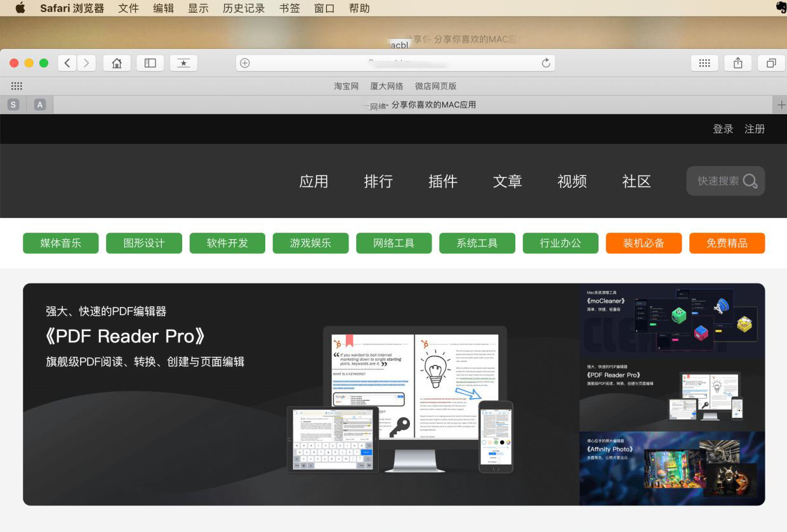Open the 窗口 menu
Image resolution: width=787 pixels, height=532 pixels.
324,8
